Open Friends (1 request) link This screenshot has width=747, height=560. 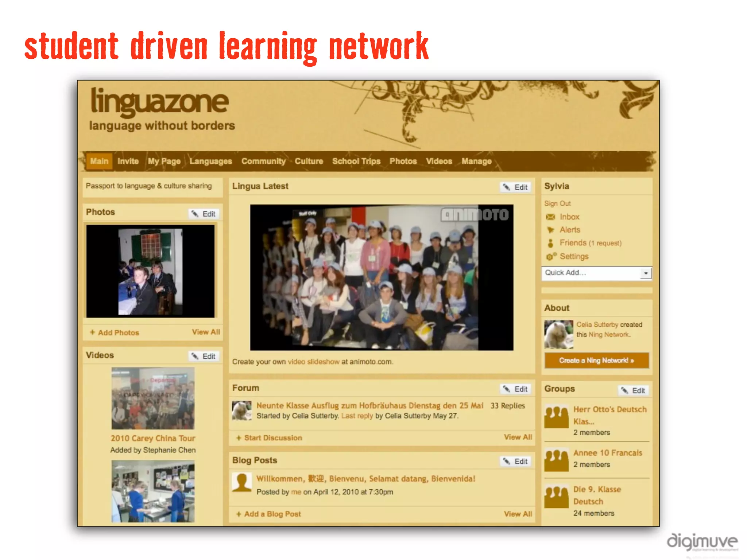(x=591, y=243)
